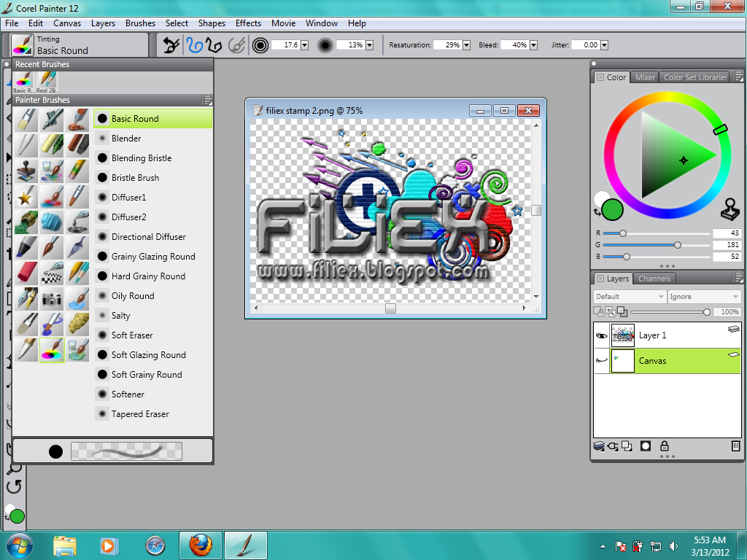Switch to the Mixer tab
Image resolution: width=747 pixels, height=560 pixels.
[645, 77]
